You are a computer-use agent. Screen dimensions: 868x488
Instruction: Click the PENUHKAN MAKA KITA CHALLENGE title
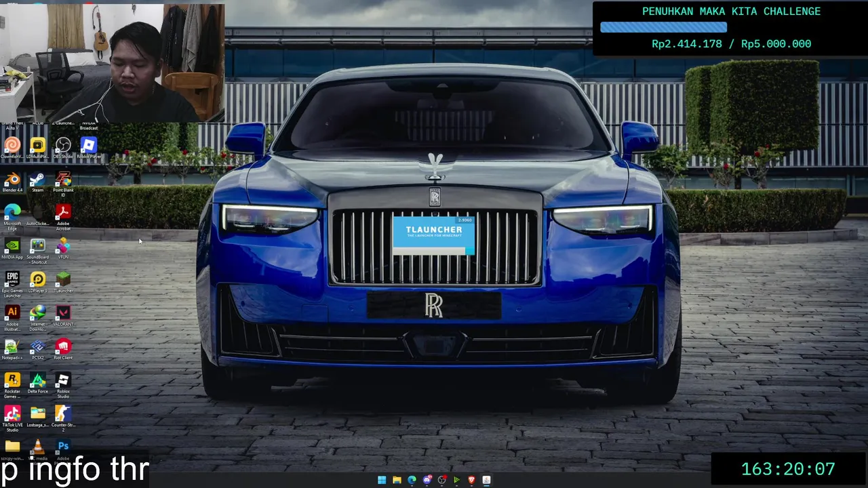pyautogui.click(x=731, y=12)
